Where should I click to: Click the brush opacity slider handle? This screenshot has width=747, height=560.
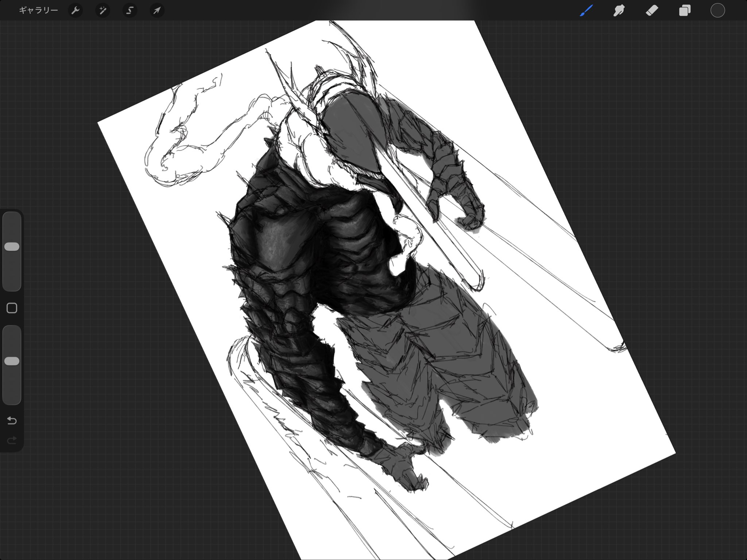pyautogui.click(x=12, y=361)
